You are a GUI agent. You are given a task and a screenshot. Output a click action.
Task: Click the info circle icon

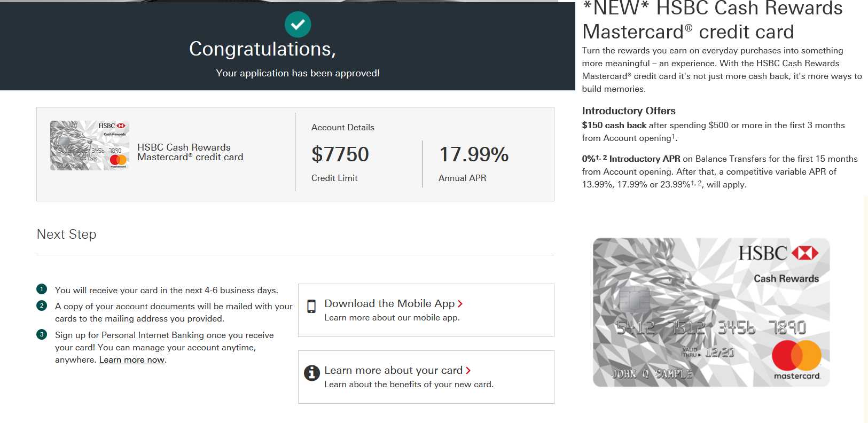311,373
